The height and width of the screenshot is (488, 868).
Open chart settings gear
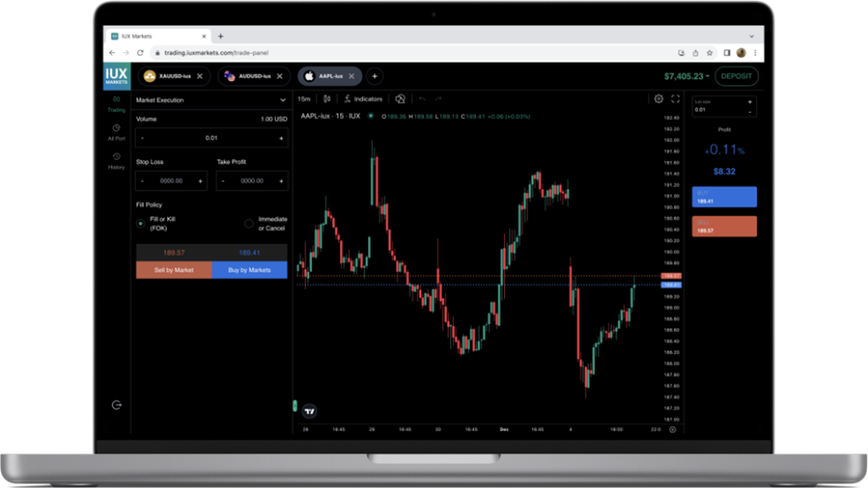[659, 99]
